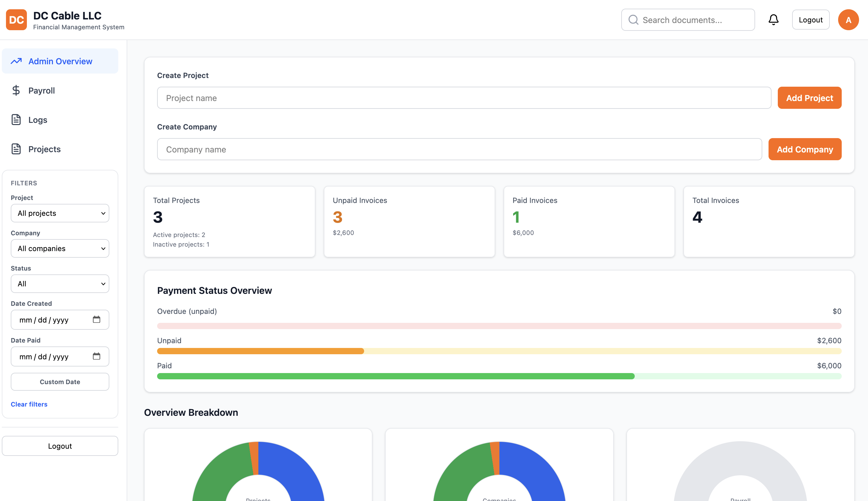Click the document icon next to Projects

[16, 149]
